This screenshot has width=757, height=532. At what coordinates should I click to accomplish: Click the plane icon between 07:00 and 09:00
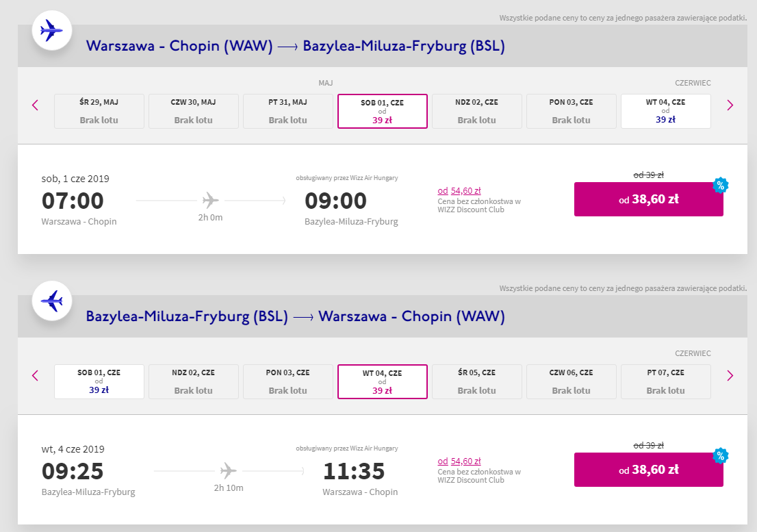(211, 201)
